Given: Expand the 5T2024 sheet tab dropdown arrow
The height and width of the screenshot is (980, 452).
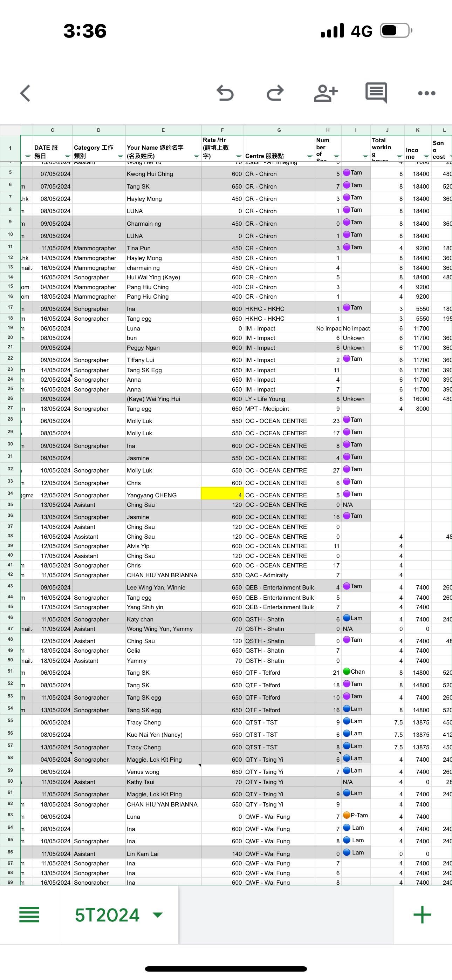Looking at the screenshot, I should [x=158, y=914].
